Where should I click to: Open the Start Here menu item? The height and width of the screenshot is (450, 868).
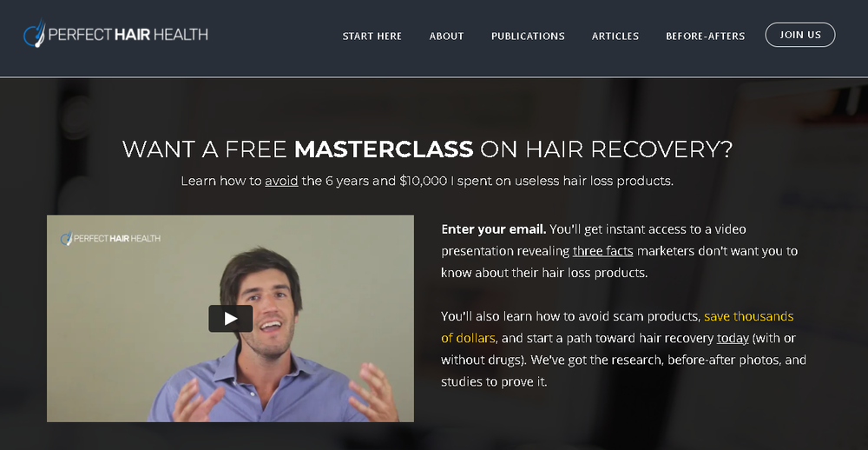372,36
